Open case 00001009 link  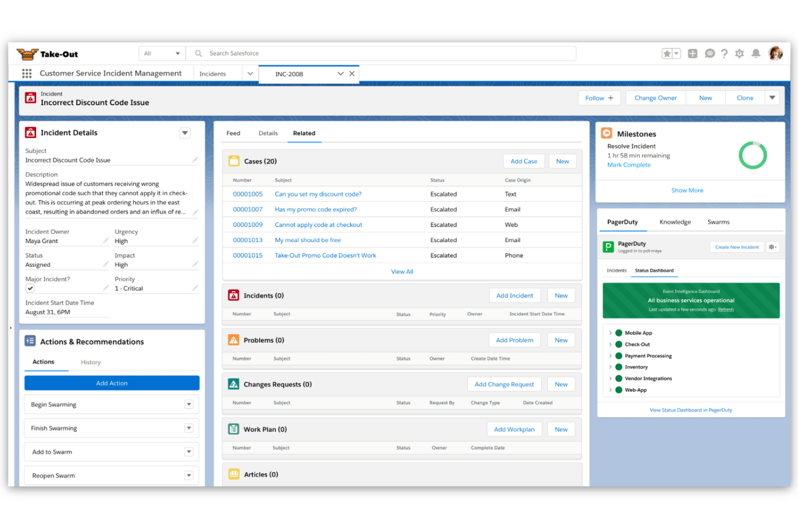pos(247,225)
